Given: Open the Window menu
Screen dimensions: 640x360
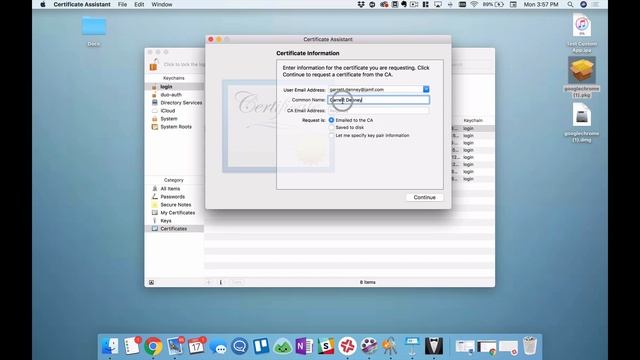Looking at the screenshot, I should (162, 4).
